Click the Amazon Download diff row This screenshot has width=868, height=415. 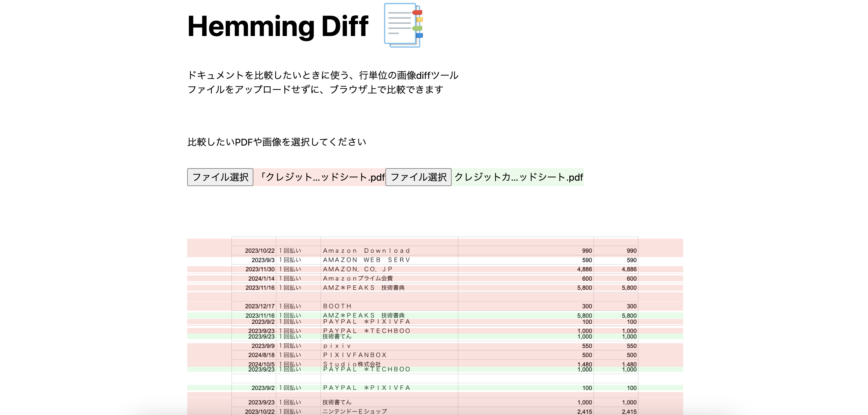pyautogui.click(x=366, y=251)
